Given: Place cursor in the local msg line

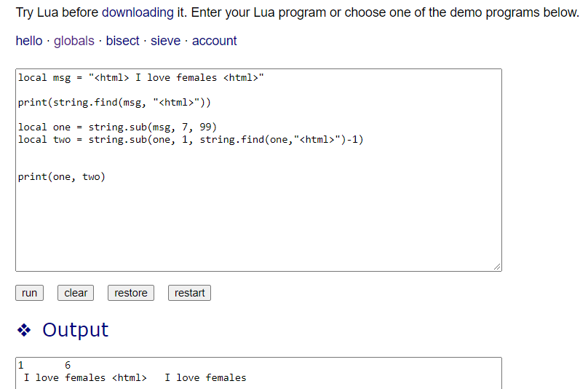Looking at the screenshot, I should [x=140, y=78].
